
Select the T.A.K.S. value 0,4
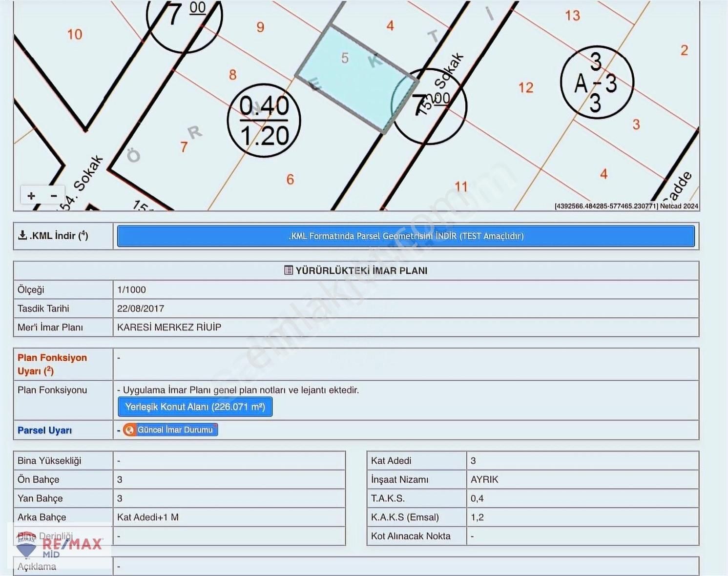click(477, 498)
